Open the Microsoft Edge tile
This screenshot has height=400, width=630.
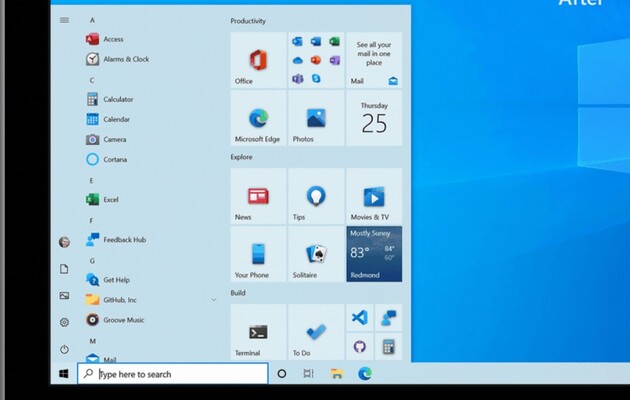(258, 118)
